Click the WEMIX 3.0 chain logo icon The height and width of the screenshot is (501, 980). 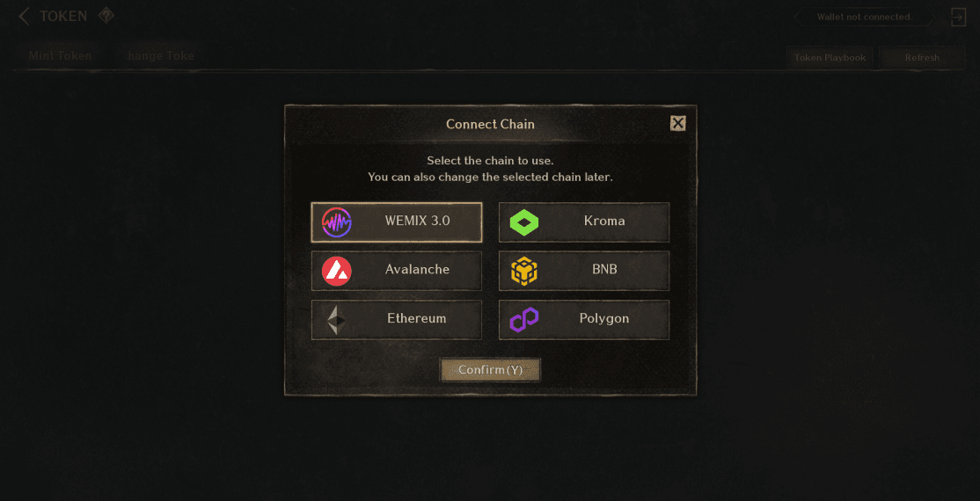(336, 222)
